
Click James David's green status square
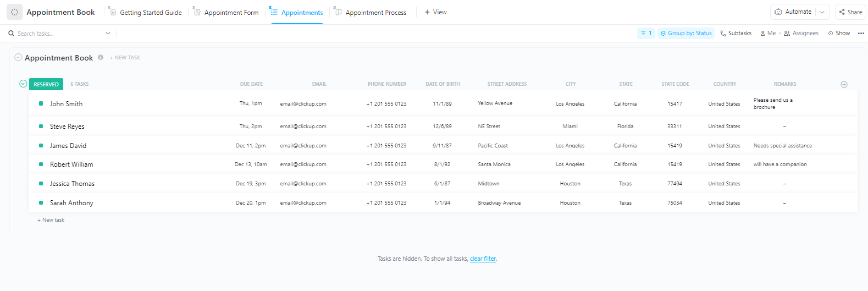click(41, 145)
